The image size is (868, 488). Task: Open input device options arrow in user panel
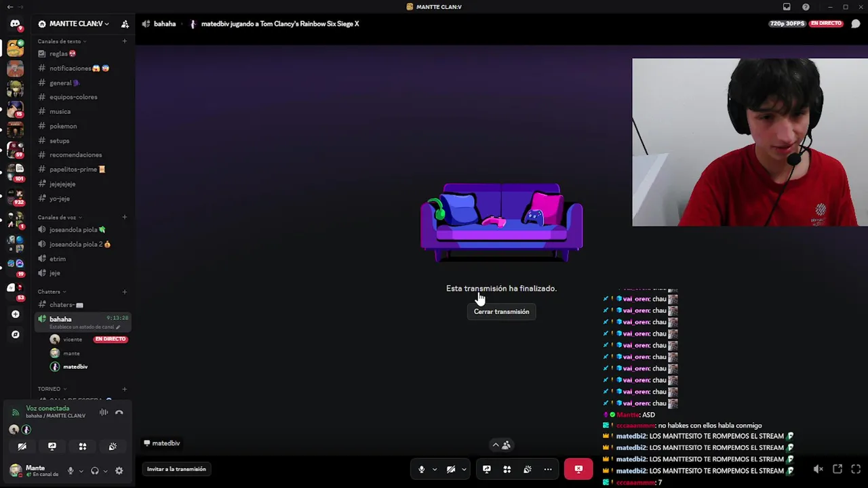point(81,471)
